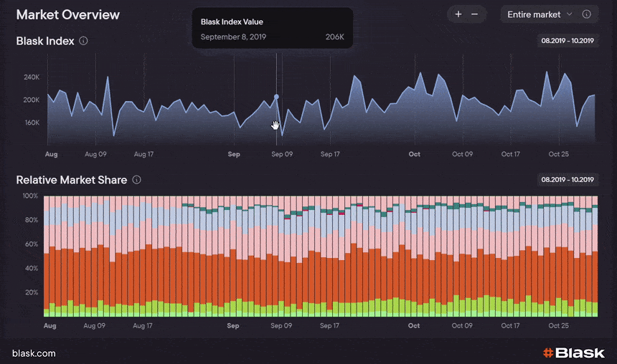Click Oct 09 label on Market Share axis
The width and height of the screenshot is (617, 364).
pos(463,325)
